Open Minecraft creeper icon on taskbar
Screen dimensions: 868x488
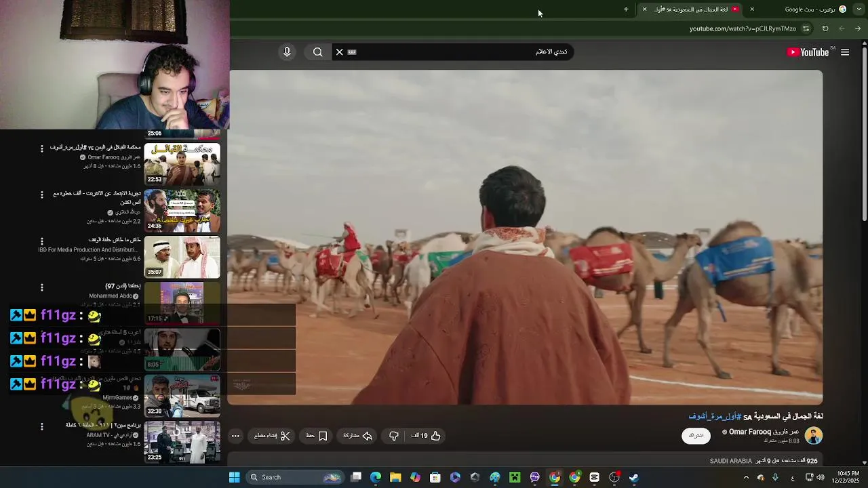515,477
